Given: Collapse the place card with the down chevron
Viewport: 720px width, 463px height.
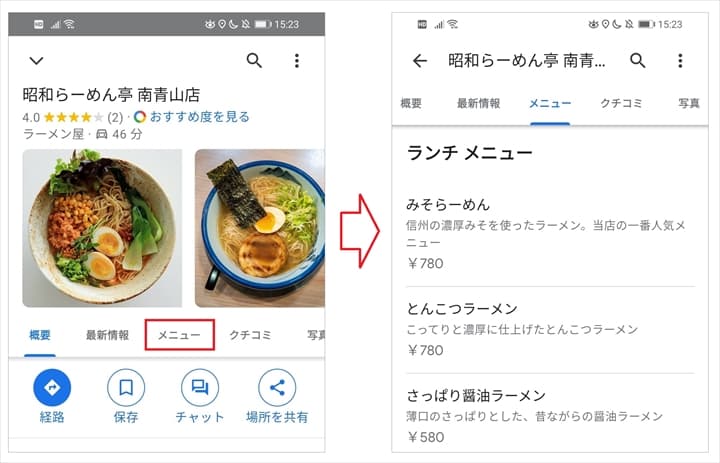Looking at the screenshot, I should point(36,61).
